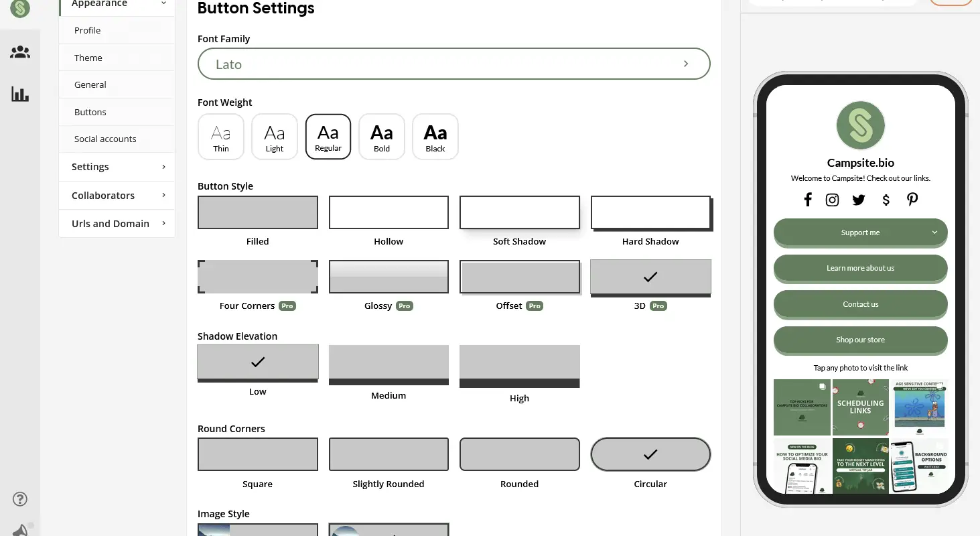
Task: Click the Shop our store button
Action: click(x=861, y=340)
